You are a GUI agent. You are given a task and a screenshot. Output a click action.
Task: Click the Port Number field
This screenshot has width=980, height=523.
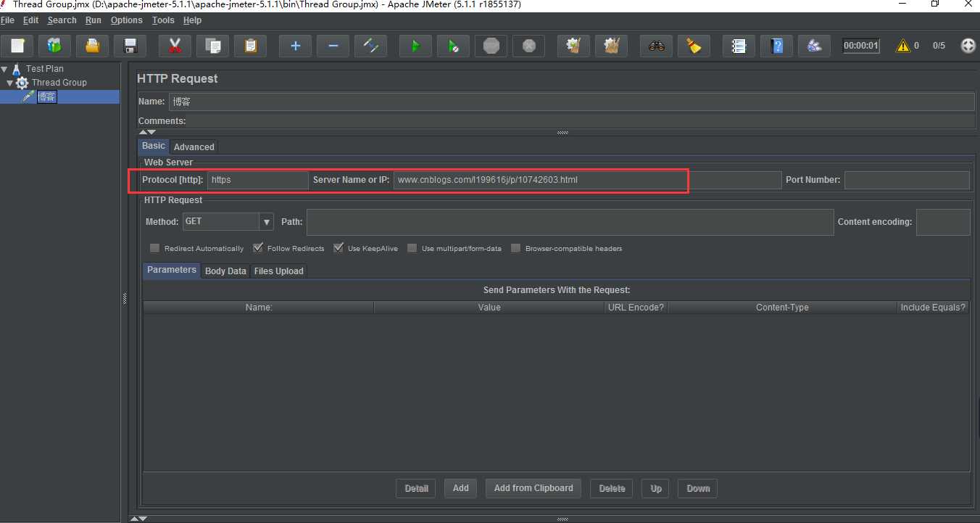tap(907, 180)
